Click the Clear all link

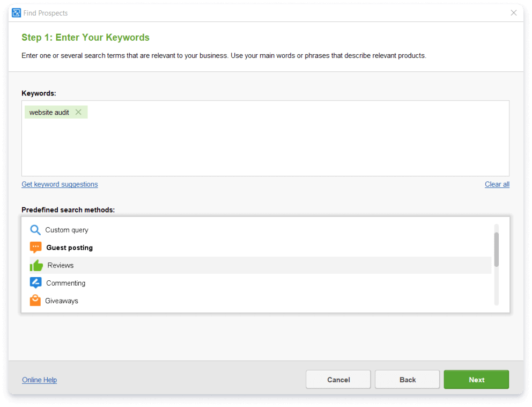(x=497, y=184)
